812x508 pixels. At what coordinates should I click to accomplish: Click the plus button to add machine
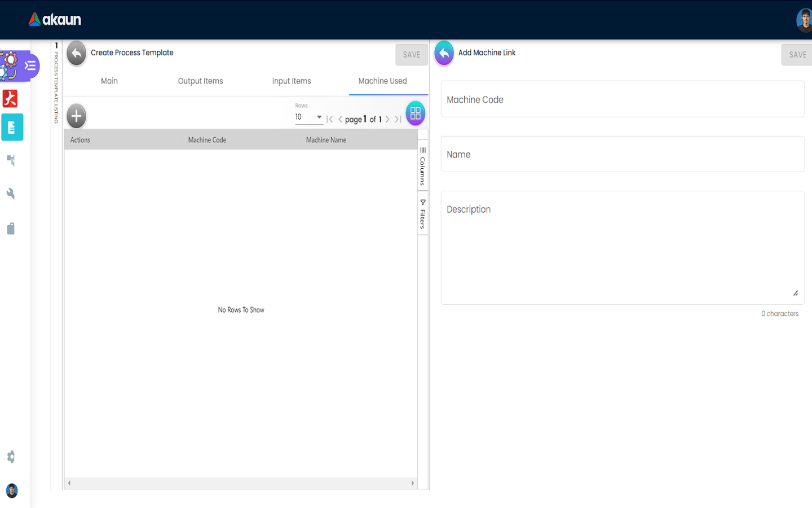pyautogui.click(x=76, y=116)
